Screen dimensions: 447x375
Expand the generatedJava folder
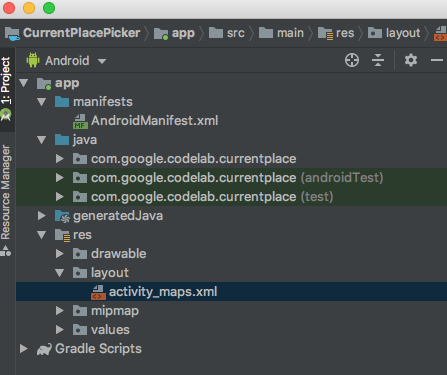click(41, 216)
